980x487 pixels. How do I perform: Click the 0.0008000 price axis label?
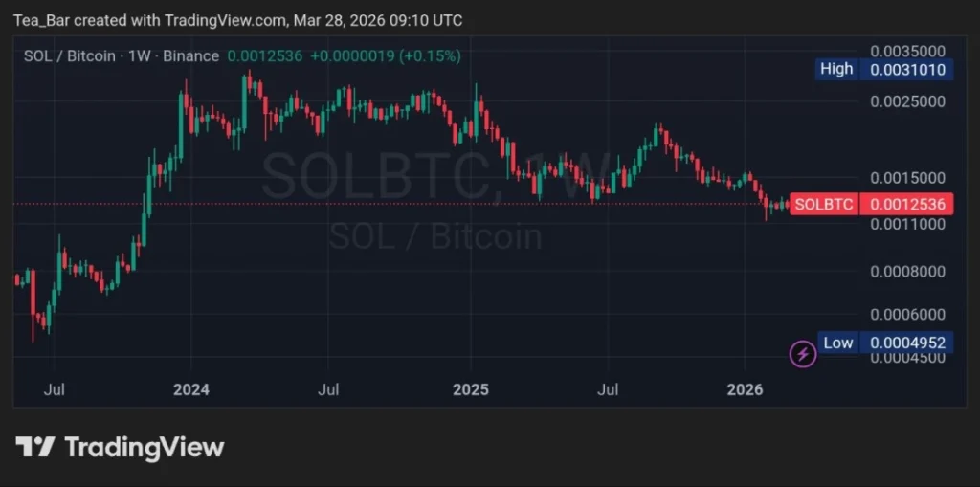pos(907,272)
